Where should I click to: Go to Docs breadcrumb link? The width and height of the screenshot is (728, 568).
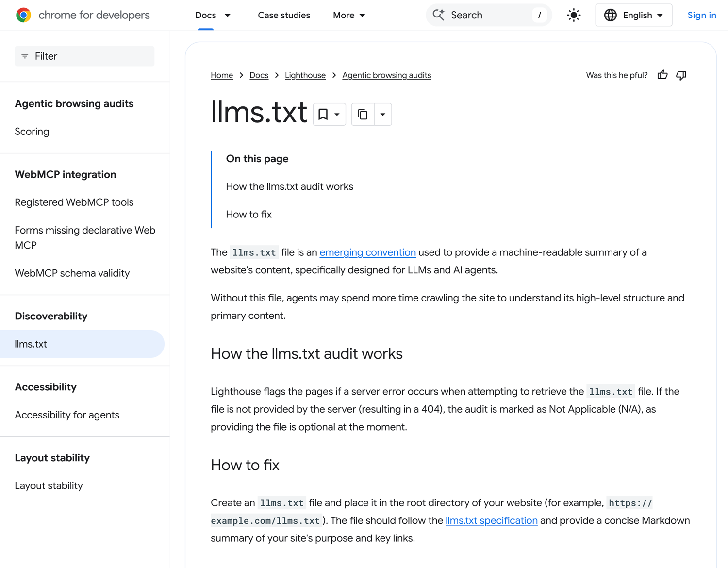pyautogui.click(x=259, y=75)
